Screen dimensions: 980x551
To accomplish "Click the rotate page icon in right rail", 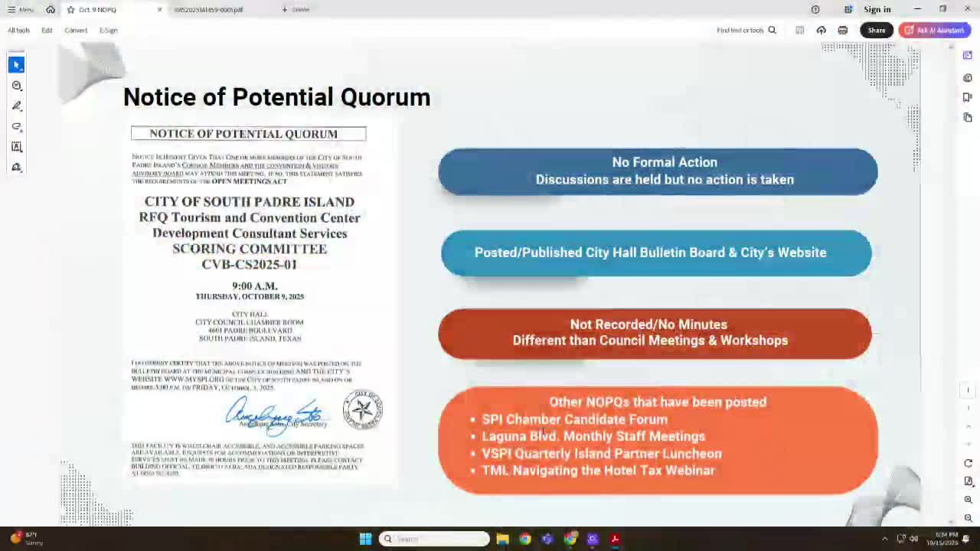I will tap(968, 463).
